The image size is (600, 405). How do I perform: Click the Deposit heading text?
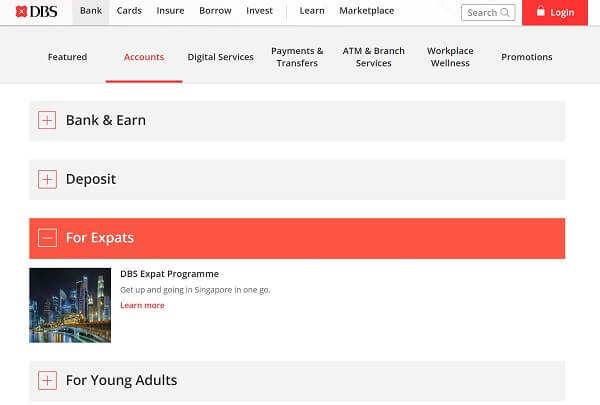tap(91, 179)
